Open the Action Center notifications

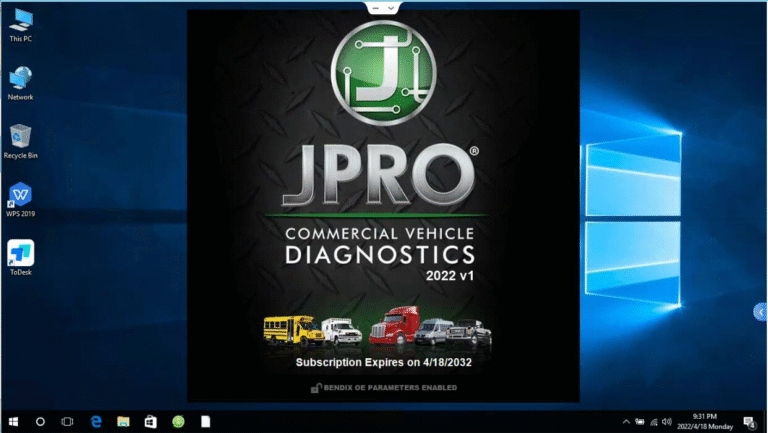[749, 422]
